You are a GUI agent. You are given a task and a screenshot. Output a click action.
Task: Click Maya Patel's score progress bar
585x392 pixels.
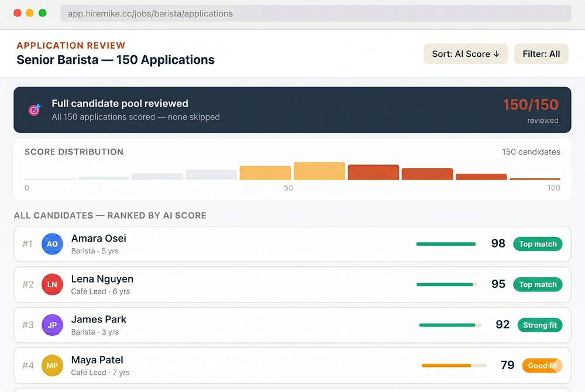click(x=454, y=366)
